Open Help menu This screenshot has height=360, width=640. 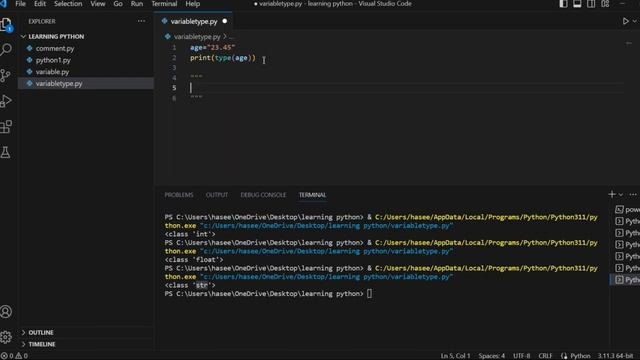(193, 4)
